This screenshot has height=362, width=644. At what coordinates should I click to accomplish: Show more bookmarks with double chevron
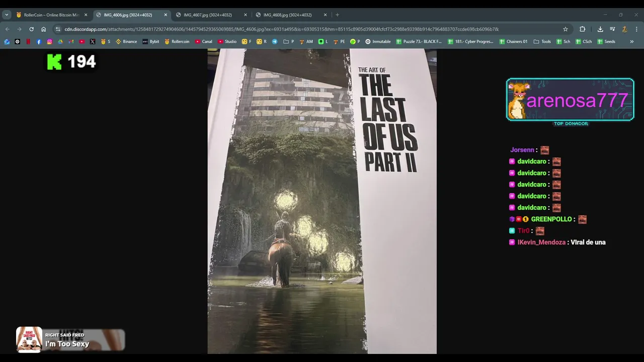[x=632, y=42]
